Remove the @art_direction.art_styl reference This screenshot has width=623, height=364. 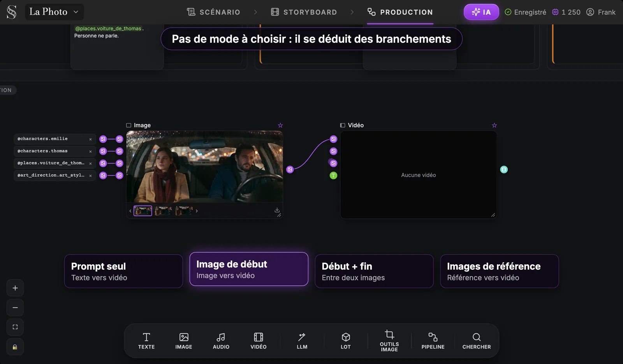coord(90,176)
